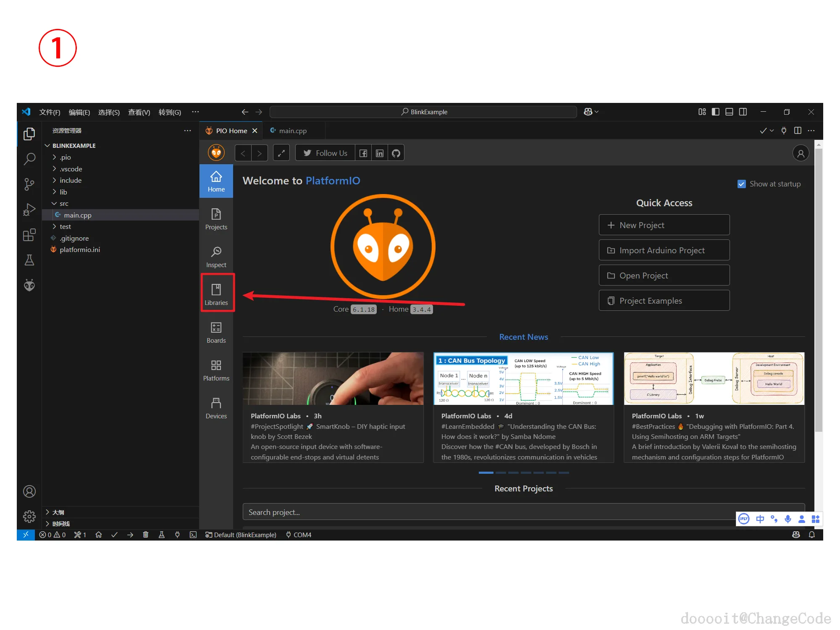Collapse the src folder
The height and width of the screenshot is (630, 840).
tap(64, 203)
